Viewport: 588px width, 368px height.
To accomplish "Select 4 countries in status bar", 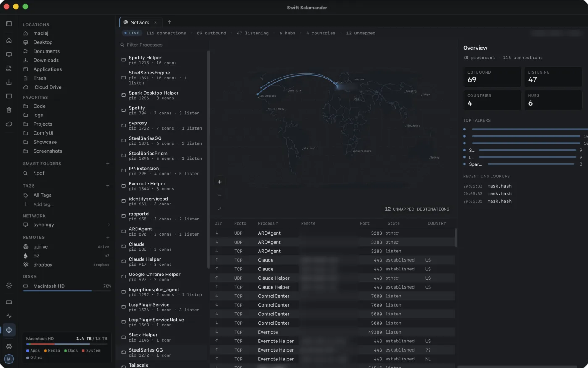I will [x=320, y=33].
